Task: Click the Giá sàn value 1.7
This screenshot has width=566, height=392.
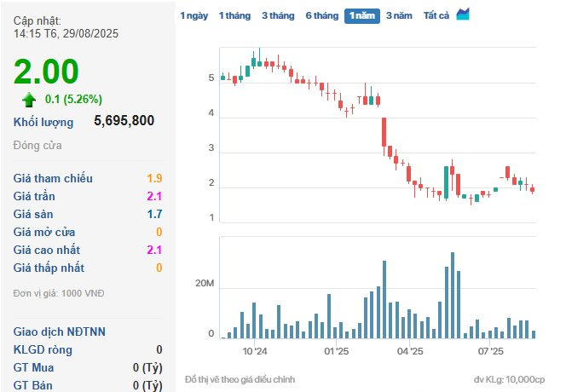Action: pyautogui.click(x=154, y=215)
